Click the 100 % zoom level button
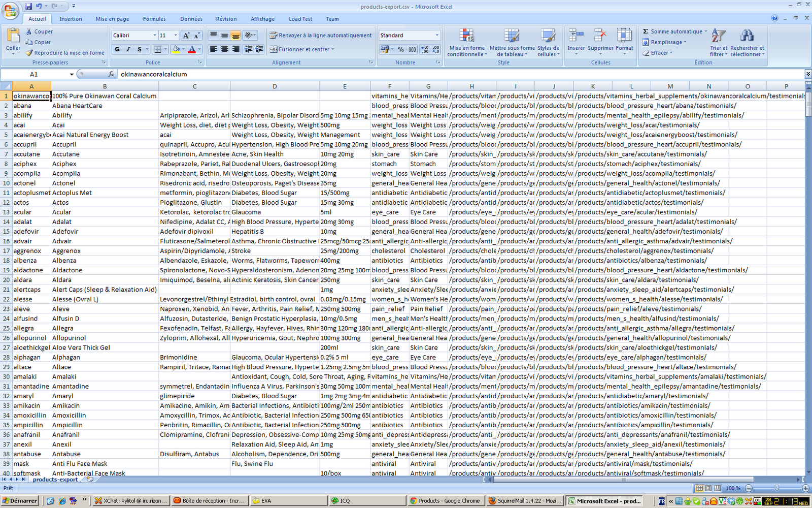 pos(732,488)
